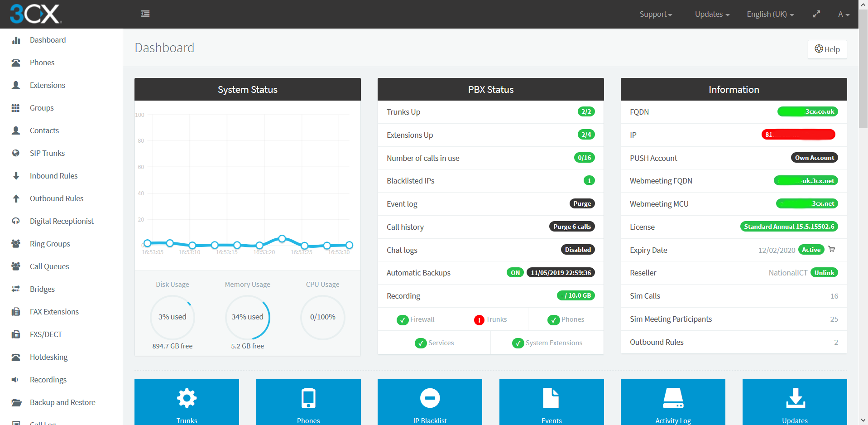Click the Bridges arrows icon in sidebar

16,289
